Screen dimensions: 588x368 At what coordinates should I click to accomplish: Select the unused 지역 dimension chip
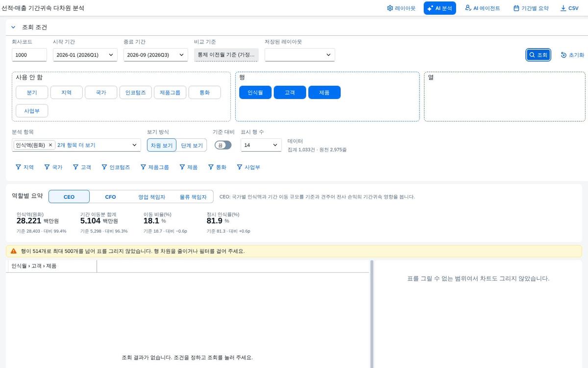(x=67, y=92)
